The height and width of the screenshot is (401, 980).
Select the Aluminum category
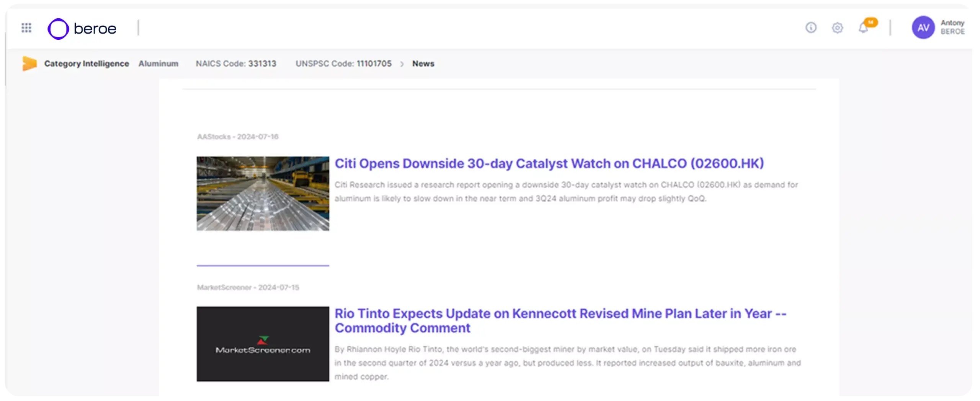point(158,64)
